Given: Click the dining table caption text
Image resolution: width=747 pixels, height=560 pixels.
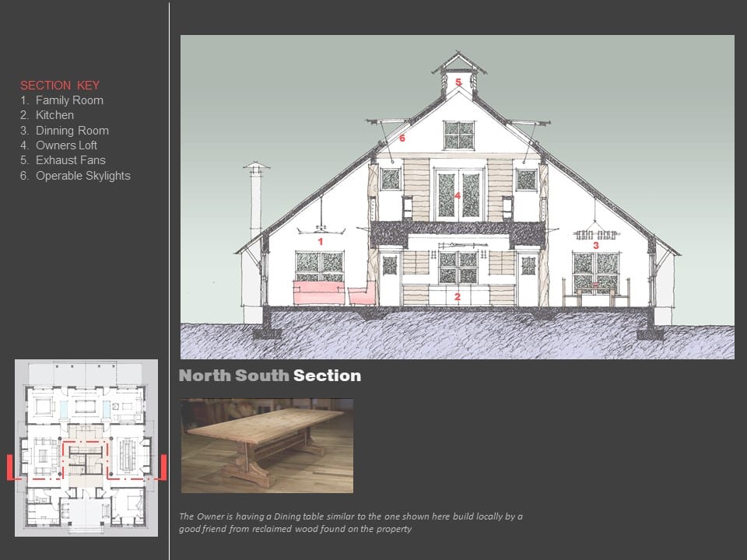Looking at the screenshot, I should (351, 523).
